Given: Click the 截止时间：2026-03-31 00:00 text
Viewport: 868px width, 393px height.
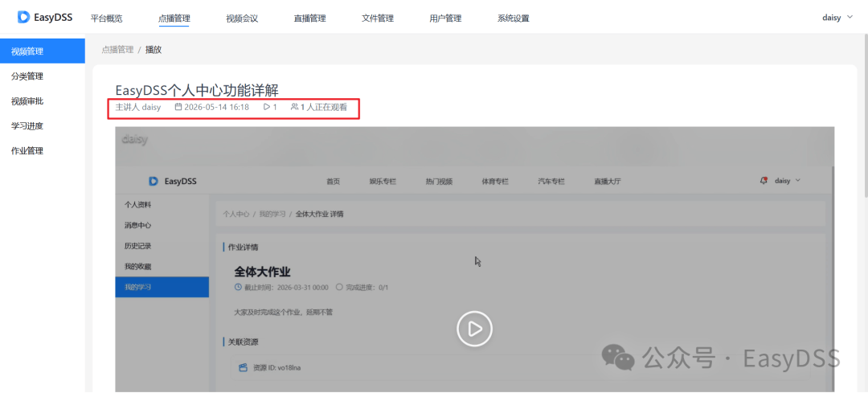Looking at the screenshot, I should pos(287,288).
